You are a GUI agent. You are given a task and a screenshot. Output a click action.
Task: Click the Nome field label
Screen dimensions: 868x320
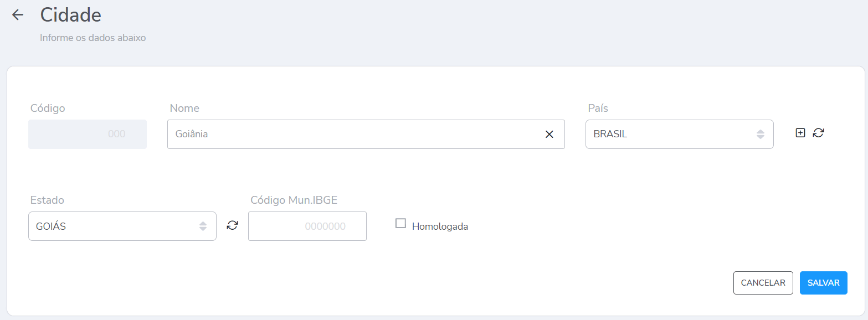coord(184,108)
